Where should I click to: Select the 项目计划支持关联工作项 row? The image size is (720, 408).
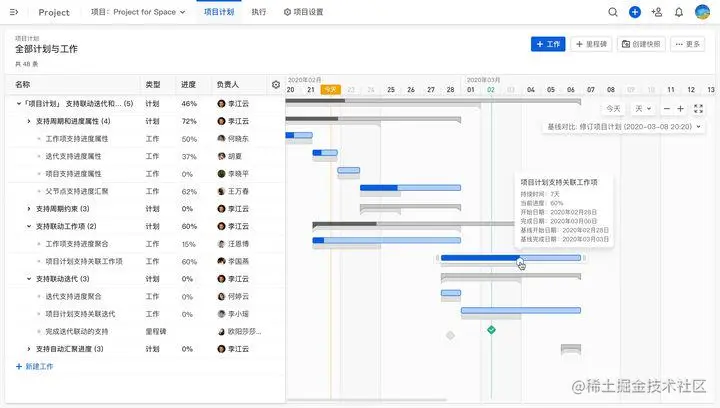coord(145,261)
